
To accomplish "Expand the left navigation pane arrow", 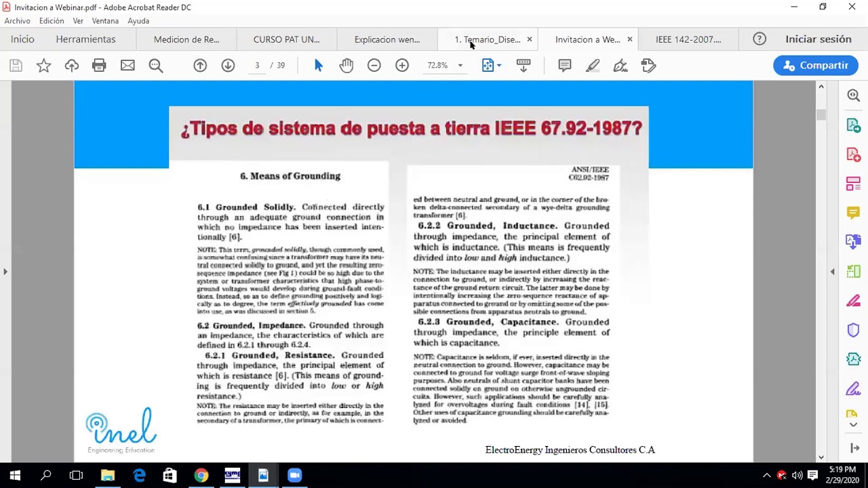I will click(5, 272).
